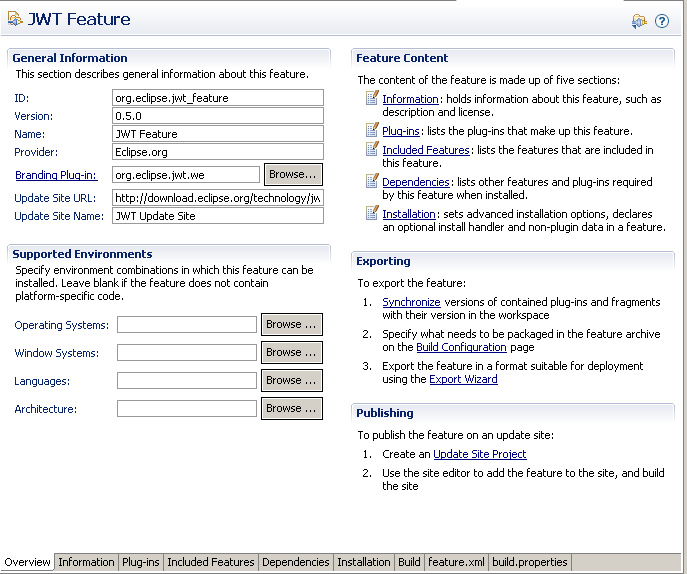Open the build.properties tab
The width and height of the screenshot is (687, 574).
coord(530,562)
